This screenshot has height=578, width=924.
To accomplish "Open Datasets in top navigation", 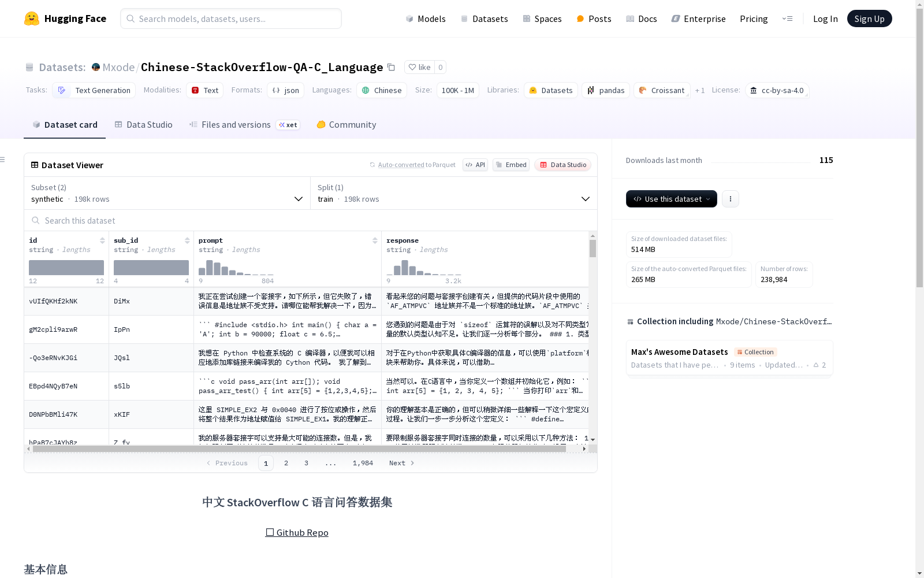I will [x=484, y=18].
